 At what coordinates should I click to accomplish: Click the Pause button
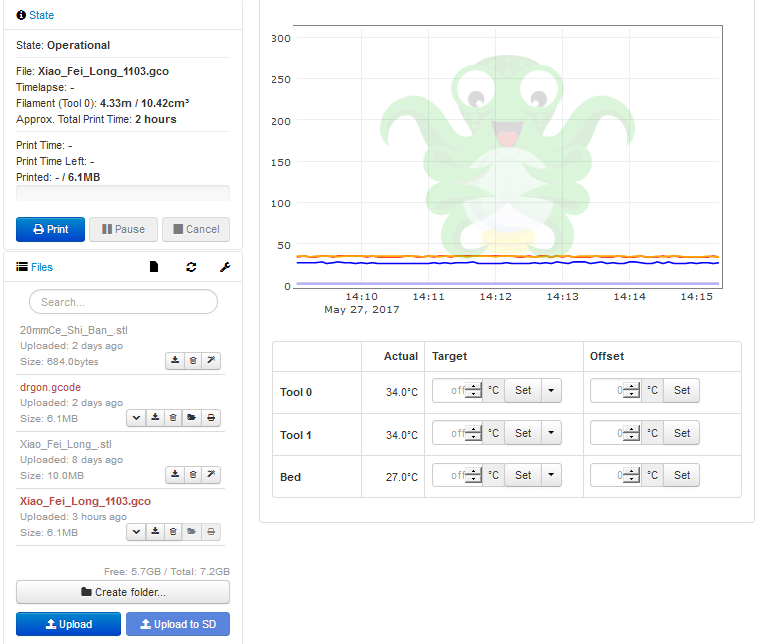[123, 229]
